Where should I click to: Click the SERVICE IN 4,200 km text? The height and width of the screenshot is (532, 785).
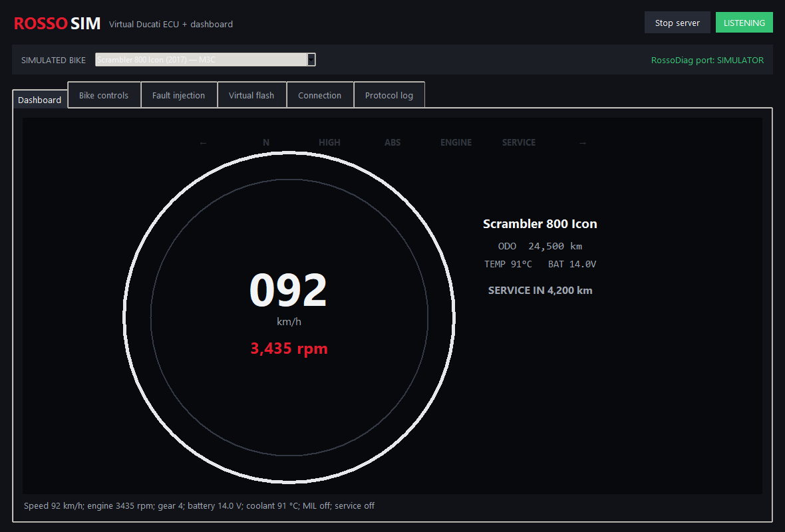(540, 291)
